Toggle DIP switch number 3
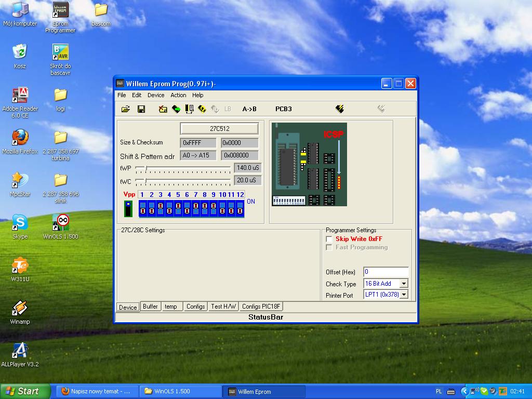The width and height of the screenshot is (532, 399). click(x=161, y=208)
